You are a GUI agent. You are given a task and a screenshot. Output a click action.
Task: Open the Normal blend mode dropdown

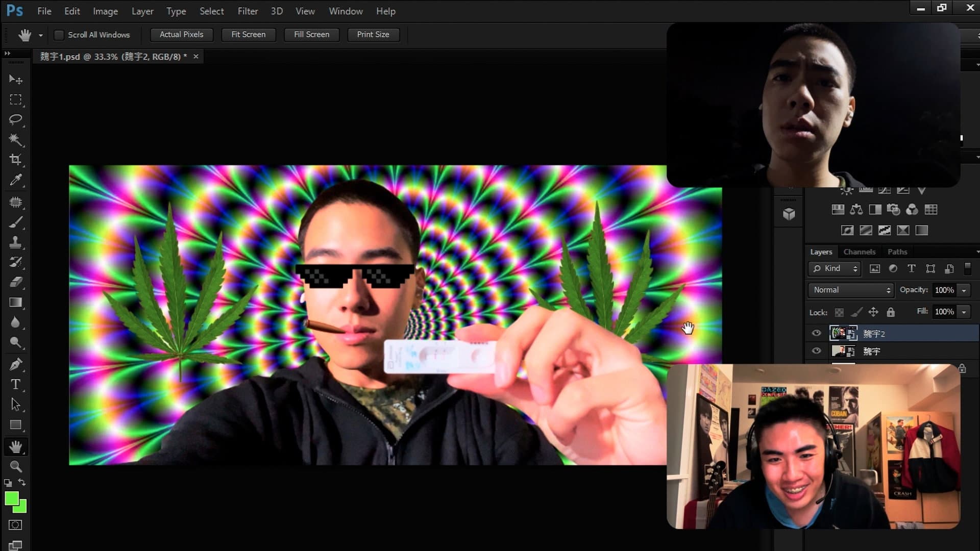click(850, 290)
